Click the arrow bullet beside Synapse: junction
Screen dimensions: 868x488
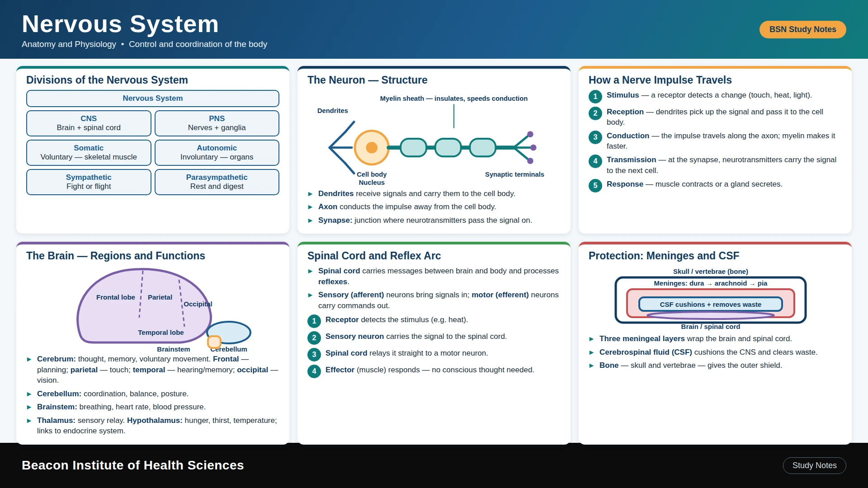311,221
